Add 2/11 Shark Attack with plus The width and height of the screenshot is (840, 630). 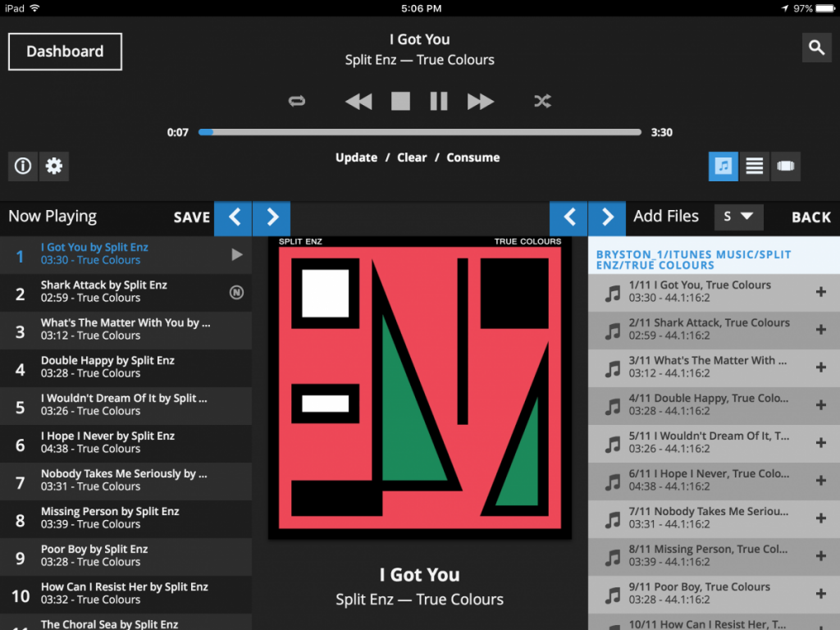(x=820, y=330)
